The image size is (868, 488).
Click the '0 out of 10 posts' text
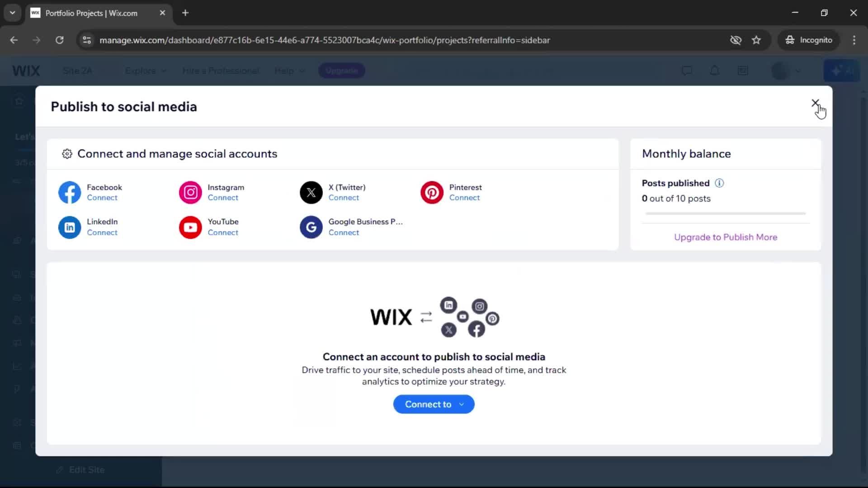pyautogui.click(x=676, y=199)
